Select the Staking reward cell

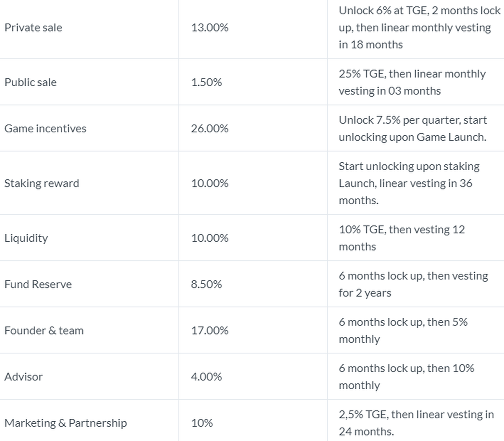click(42, 183)
